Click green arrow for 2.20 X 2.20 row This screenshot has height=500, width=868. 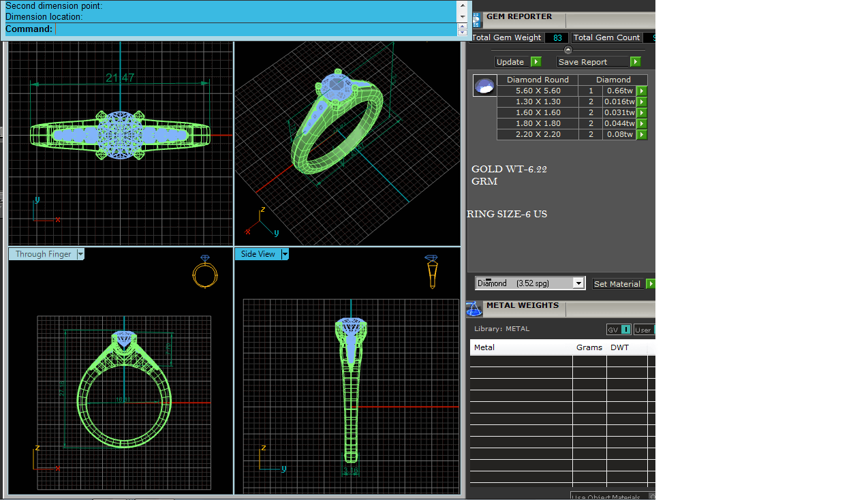pyautogui.click(x=641, y=134)
